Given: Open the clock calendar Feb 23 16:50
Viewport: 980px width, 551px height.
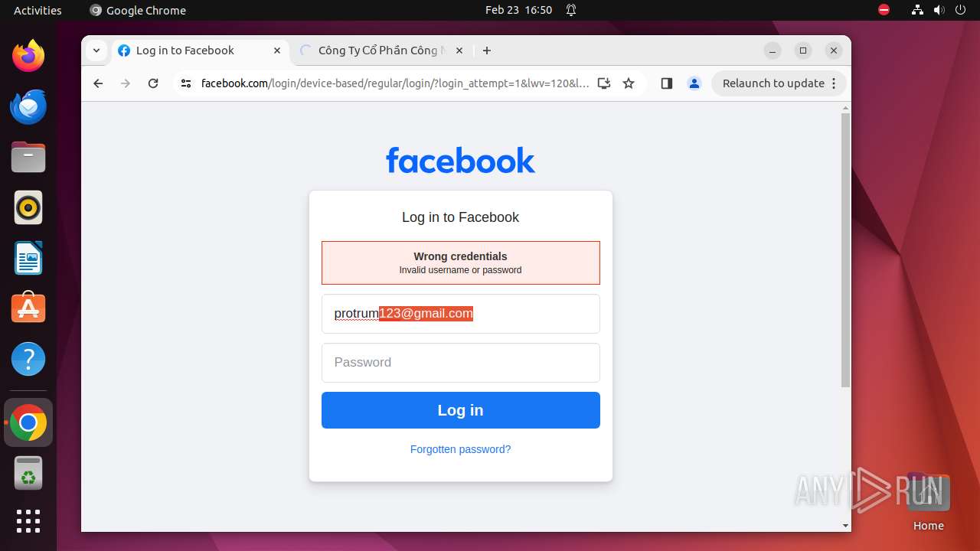Looking at the screenshot, I should pyautogui.click(x=518, y=10).
